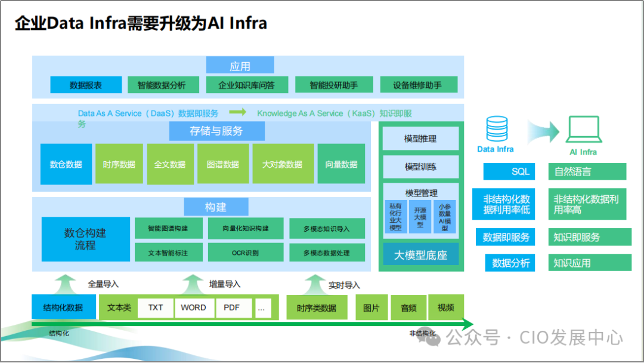Click the 模型训练 box
Viewport: 644px width, 363px height.
pos(420,167)
